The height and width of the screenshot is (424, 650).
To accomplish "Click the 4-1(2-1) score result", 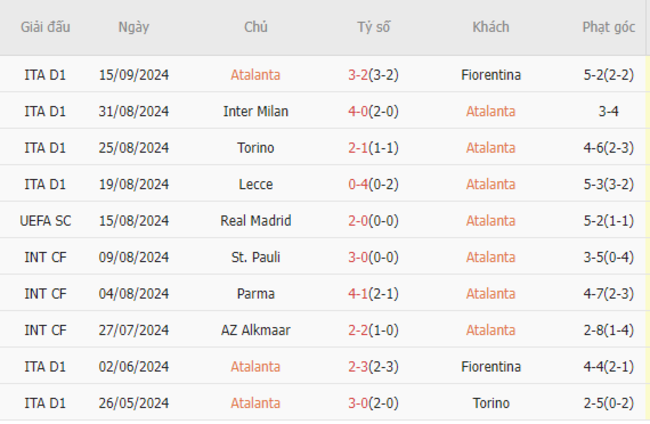I will [373, 294].
